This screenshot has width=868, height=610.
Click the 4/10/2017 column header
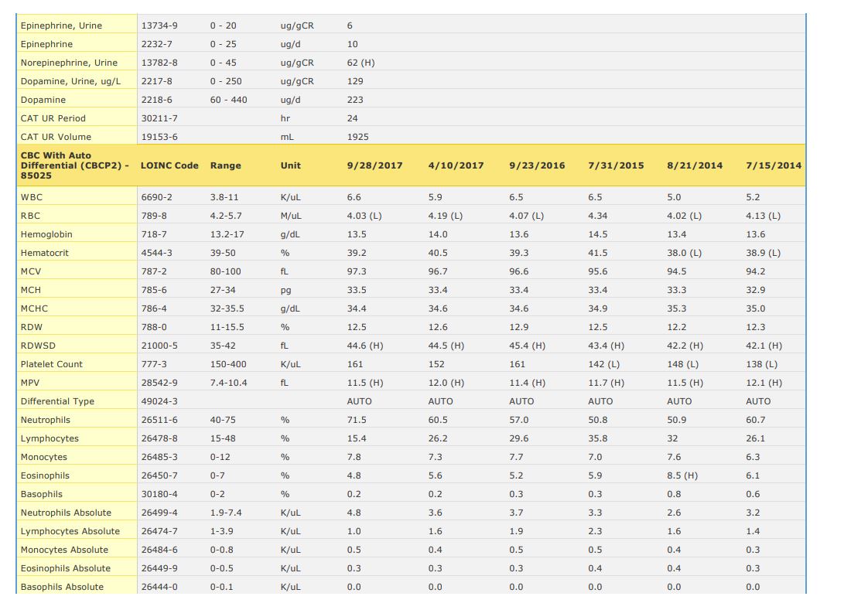click(x=456, y=165)
